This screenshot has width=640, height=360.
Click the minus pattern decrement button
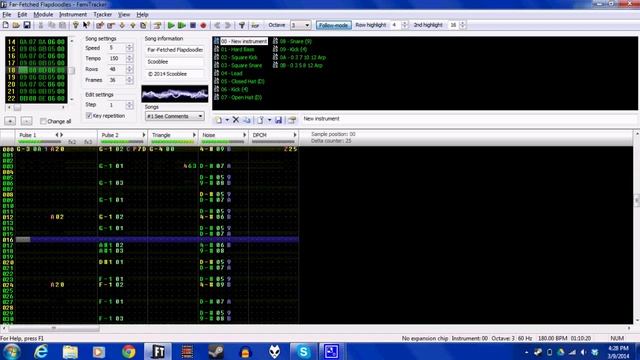click(26, 121)
